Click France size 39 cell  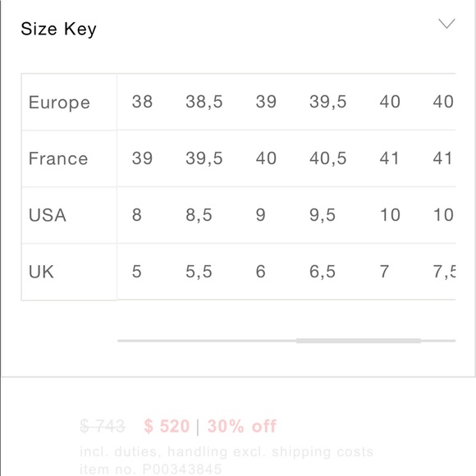click(142, 158)
